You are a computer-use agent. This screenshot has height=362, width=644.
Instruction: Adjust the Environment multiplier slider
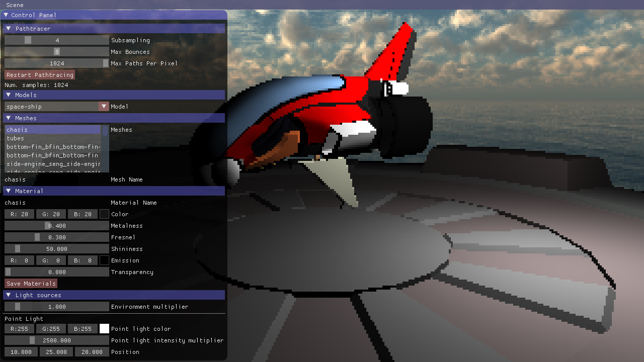click(x=57, y=307)
